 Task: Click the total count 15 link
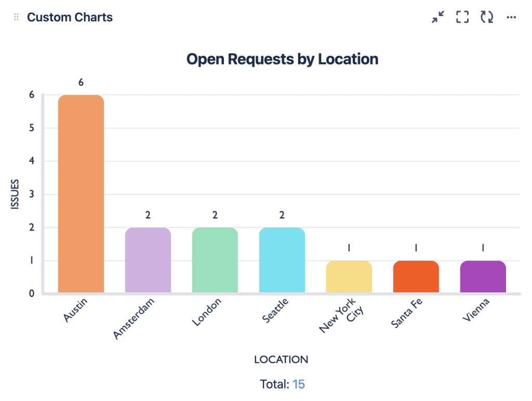pyautogui.click(x=298, y=384)
